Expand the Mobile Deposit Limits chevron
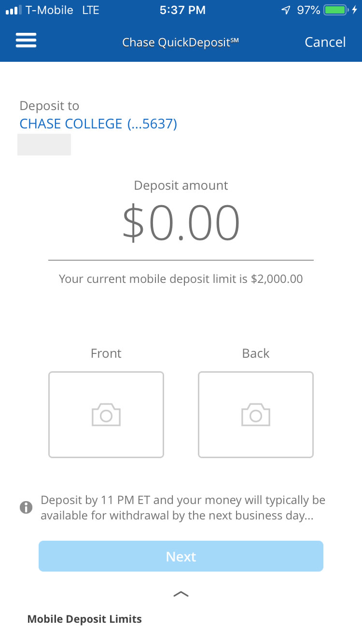 point(181,594)
